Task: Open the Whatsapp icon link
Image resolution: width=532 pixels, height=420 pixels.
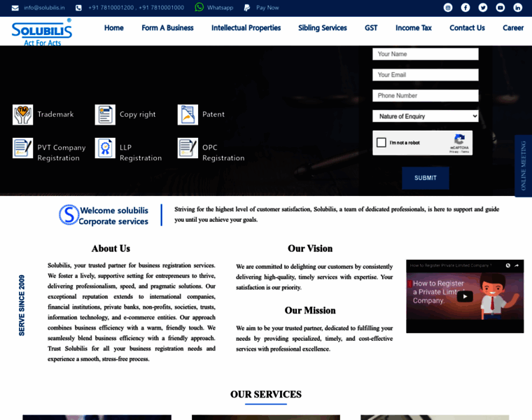Action: point(199,7)
